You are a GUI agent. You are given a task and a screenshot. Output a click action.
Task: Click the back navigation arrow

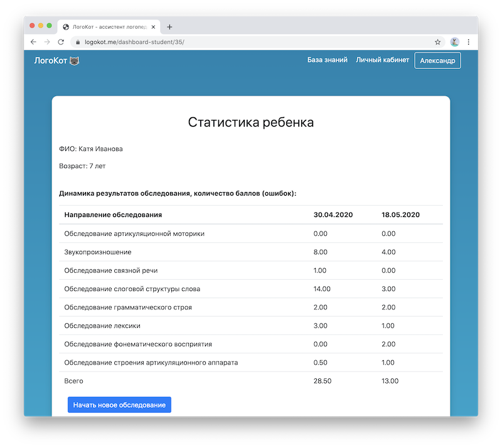pyautogui.click(x=33, y=41)
